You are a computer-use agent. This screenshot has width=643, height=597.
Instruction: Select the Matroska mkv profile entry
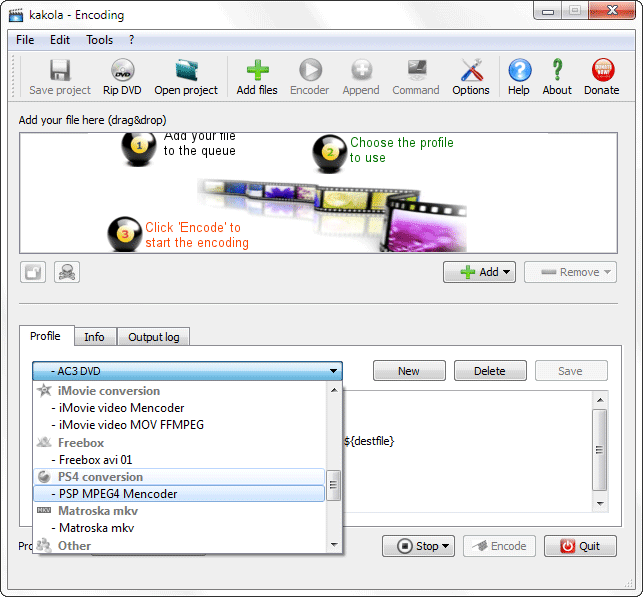point(179,528)
